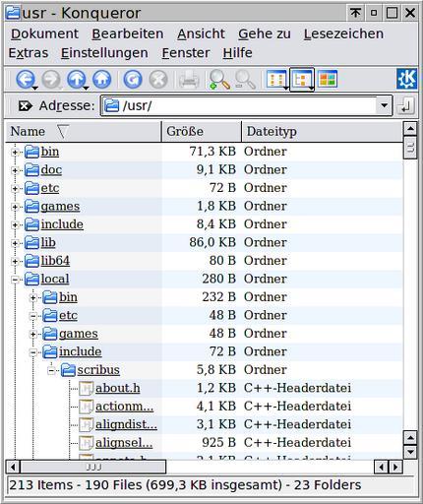Image resolution: width=423 pixels, height=504 pixels.
Task: Click the Konqueror window title icon
Action: 13,13
